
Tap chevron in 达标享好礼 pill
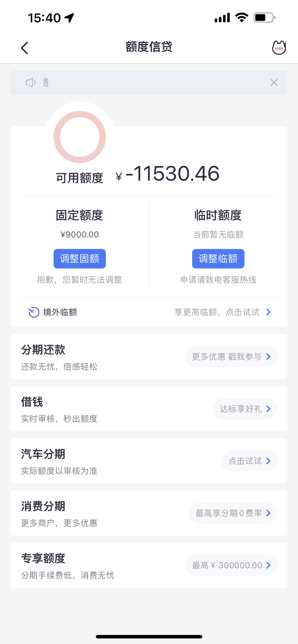[268, 409]
